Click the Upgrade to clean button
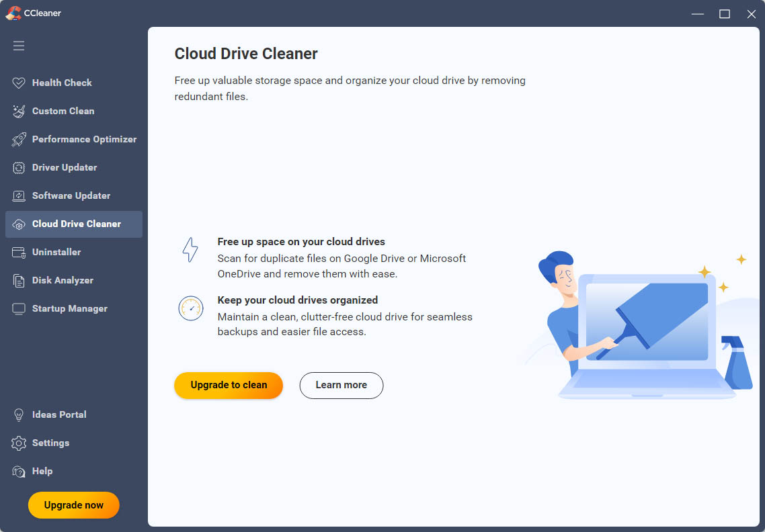The image size is (765, 532). pyautogui.click(x=229, y=385)
